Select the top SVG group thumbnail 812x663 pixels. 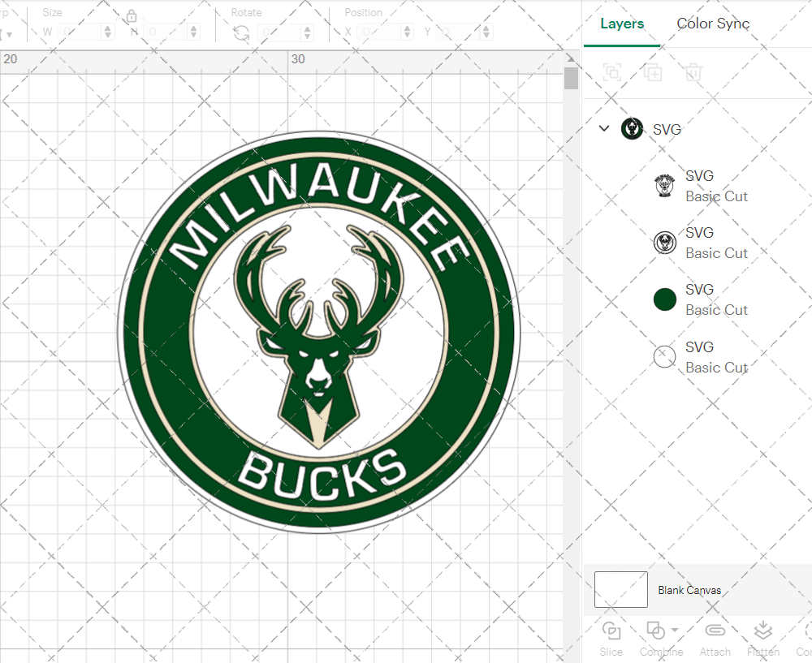632,128
